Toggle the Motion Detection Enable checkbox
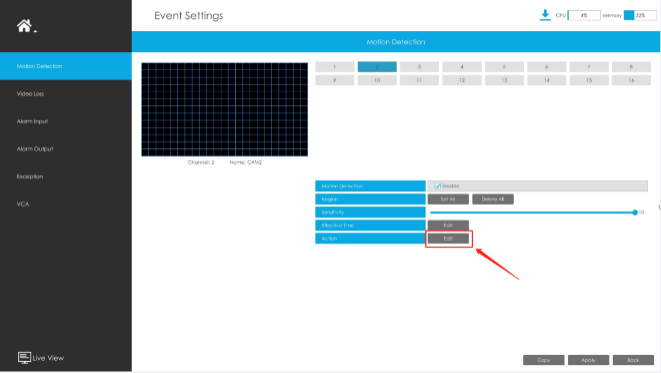 click(438, 186)
